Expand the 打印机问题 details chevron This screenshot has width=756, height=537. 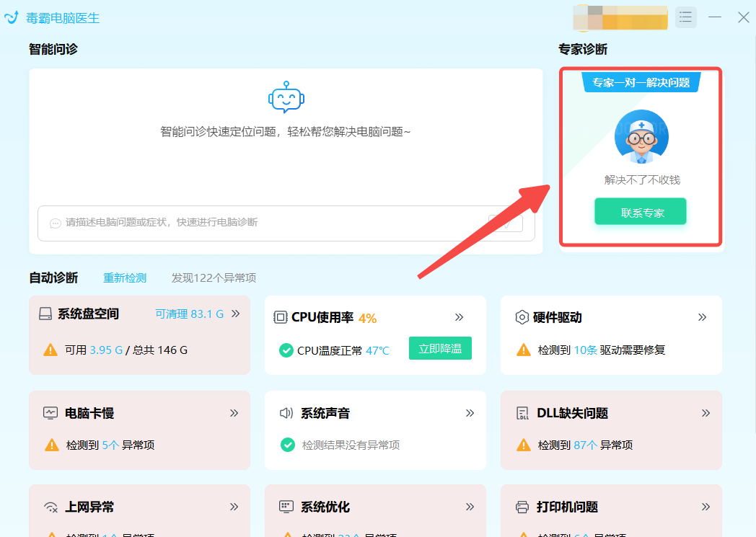coord(706,506)
